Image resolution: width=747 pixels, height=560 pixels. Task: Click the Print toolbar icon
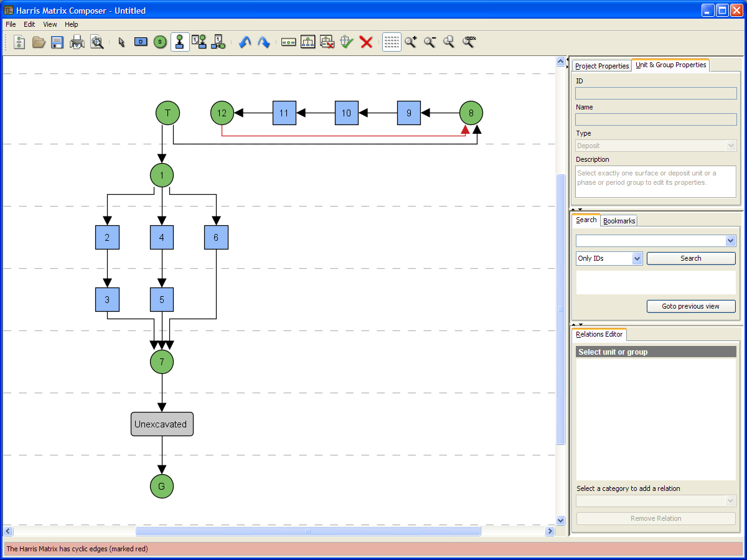click(x=77, y=42)
